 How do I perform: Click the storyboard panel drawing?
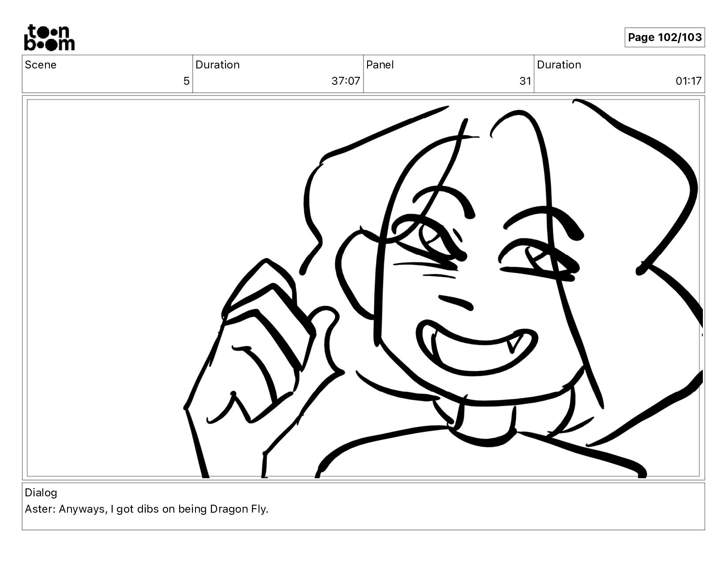(364, 288)
